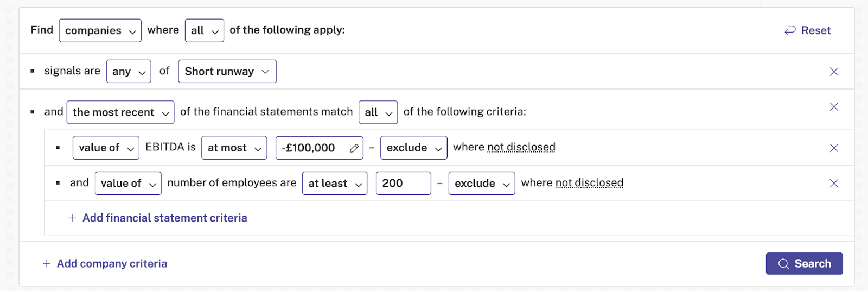Open the exclude dropdown in EBITDA row
The image size is (868, 291).
click(x=414, y=148)
